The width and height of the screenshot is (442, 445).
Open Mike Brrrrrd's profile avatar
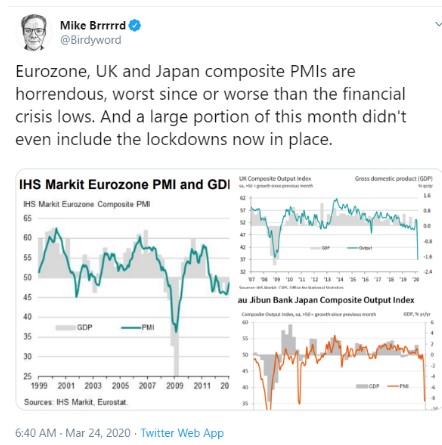34,32
